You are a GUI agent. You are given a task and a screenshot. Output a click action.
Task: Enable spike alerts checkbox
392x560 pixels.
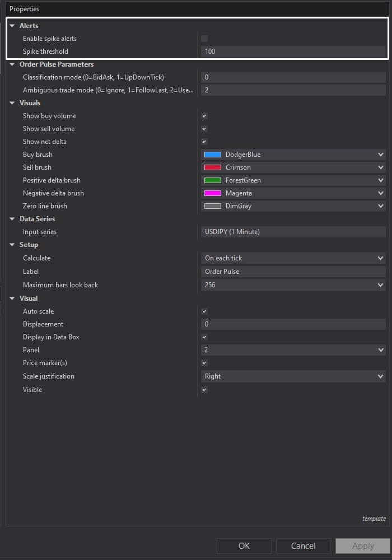point(204,39)
